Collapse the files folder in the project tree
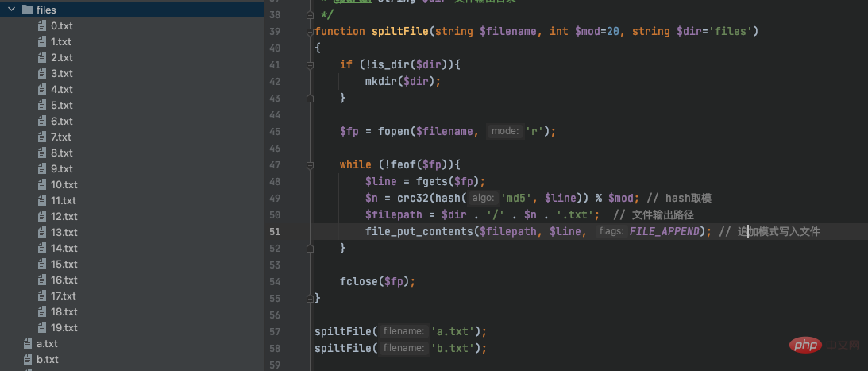The image size is (868, 371). 11,10
